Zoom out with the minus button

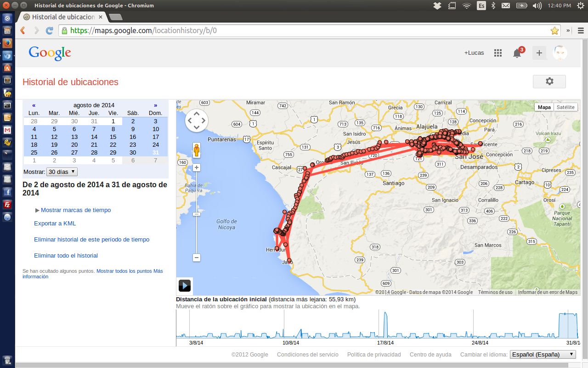197,258
